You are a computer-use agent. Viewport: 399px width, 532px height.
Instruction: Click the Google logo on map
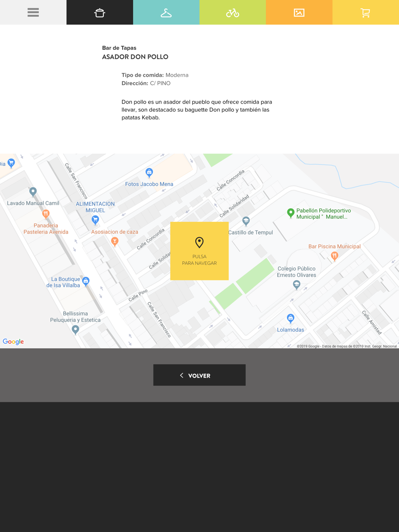pyautogui.click(x=13, y=341)
